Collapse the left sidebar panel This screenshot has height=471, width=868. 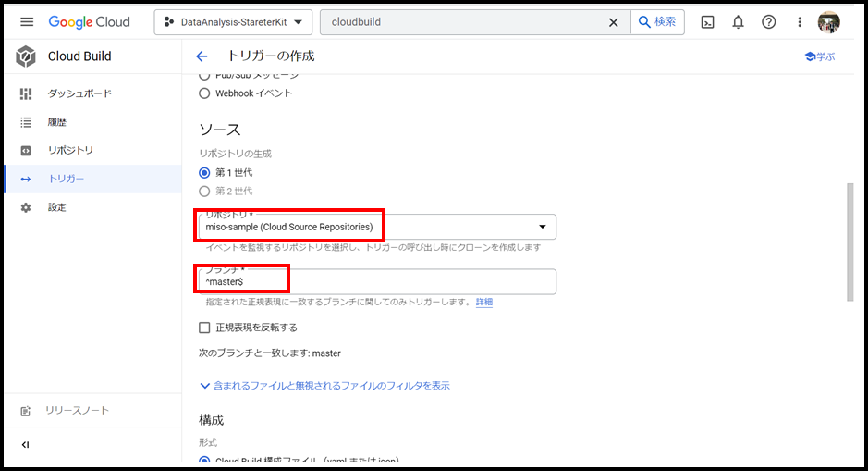[26, 445]
